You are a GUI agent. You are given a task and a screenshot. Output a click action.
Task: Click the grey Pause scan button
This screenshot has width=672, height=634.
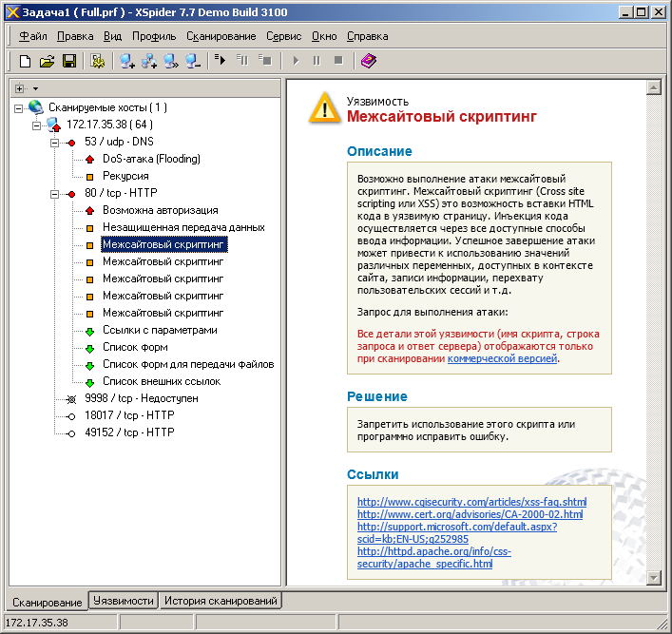[x=317, y=61]
